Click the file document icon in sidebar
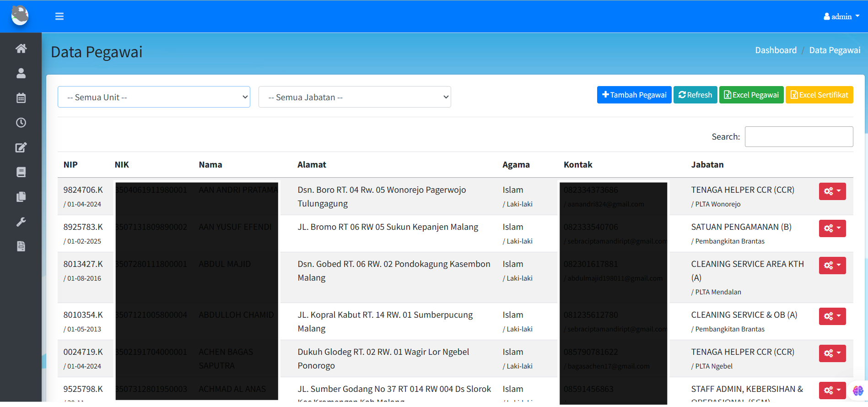Viewport: 868px width, 407px height. 21,246
